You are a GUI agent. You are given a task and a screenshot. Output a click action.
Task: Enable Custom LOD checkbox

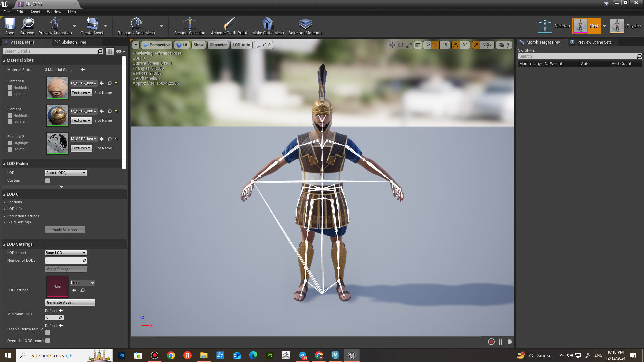tap(48, 181)
